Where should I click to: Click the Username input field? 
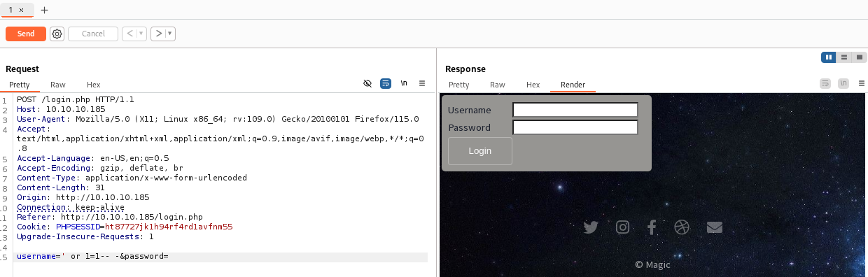[x=575, y=110]
